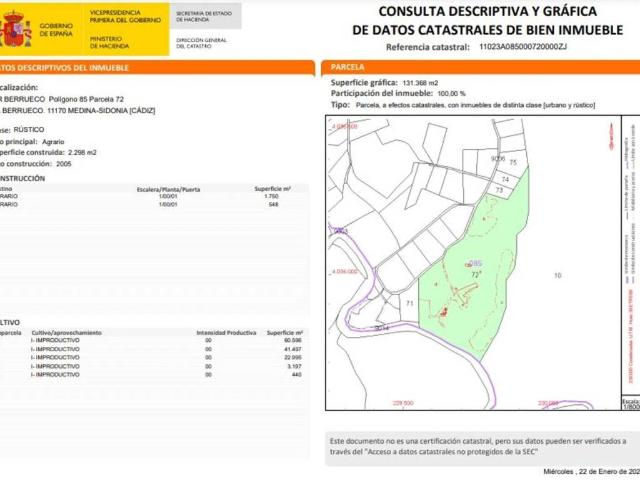
Task: Click parcel number 10 on the map
Action: tap(558, 275)
